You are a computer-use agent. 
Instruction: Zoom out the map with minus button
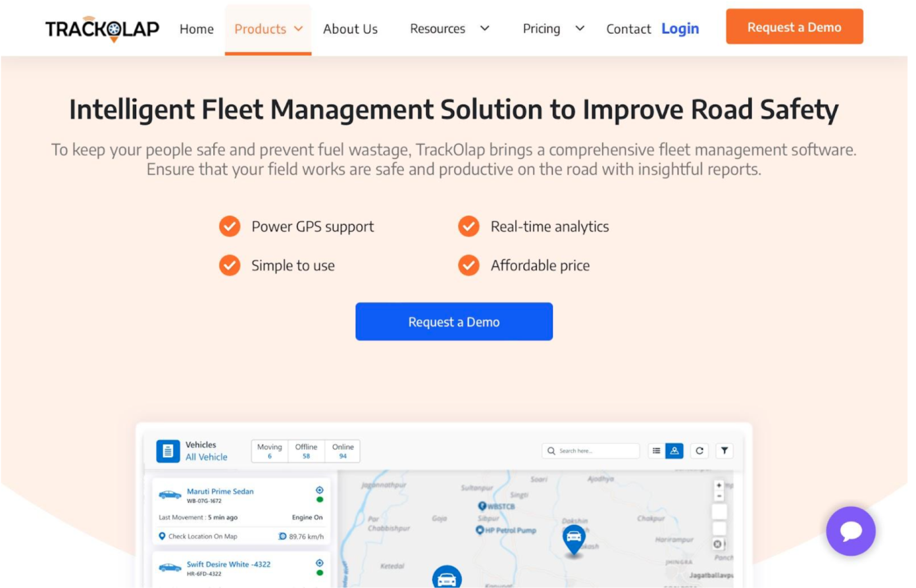point(719,496)
